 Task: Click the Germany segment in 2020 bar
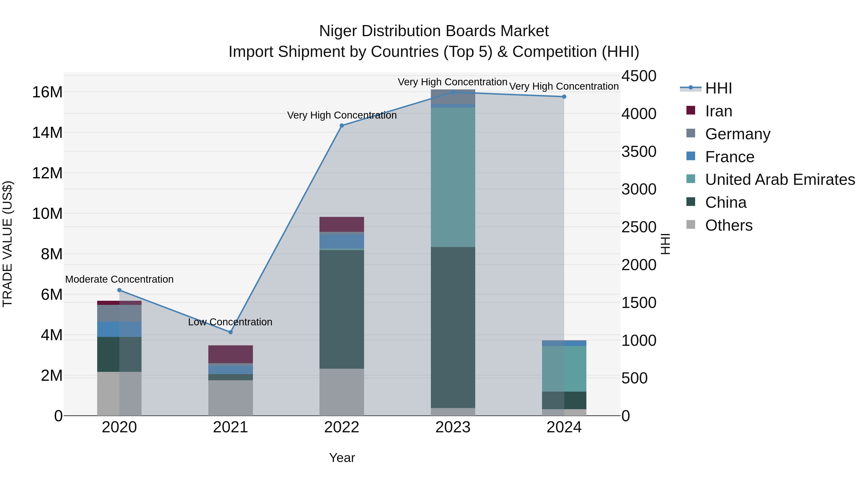(x=119, y=313)
